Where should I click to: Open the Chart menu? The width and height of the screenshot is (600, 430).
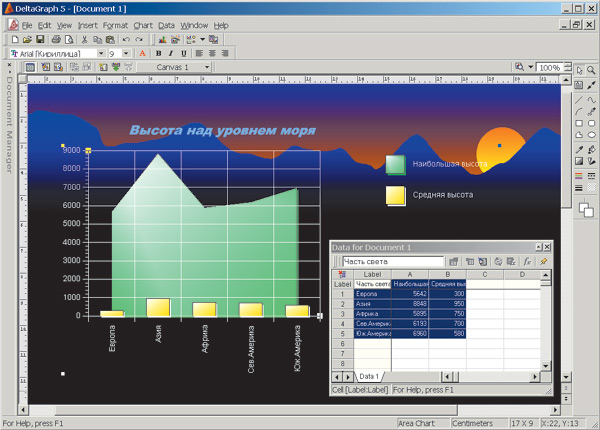[x=142, y=24]
